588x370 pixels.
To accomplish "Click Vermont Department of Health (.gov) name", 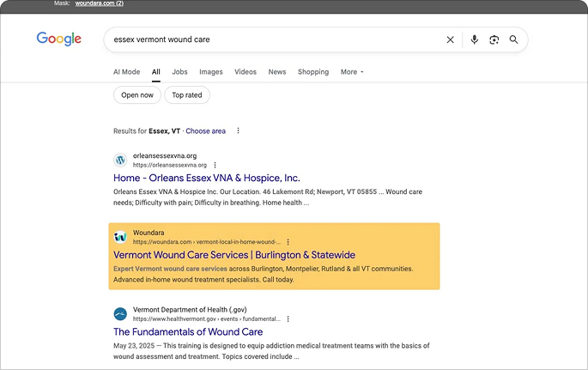I will (190, 310).
